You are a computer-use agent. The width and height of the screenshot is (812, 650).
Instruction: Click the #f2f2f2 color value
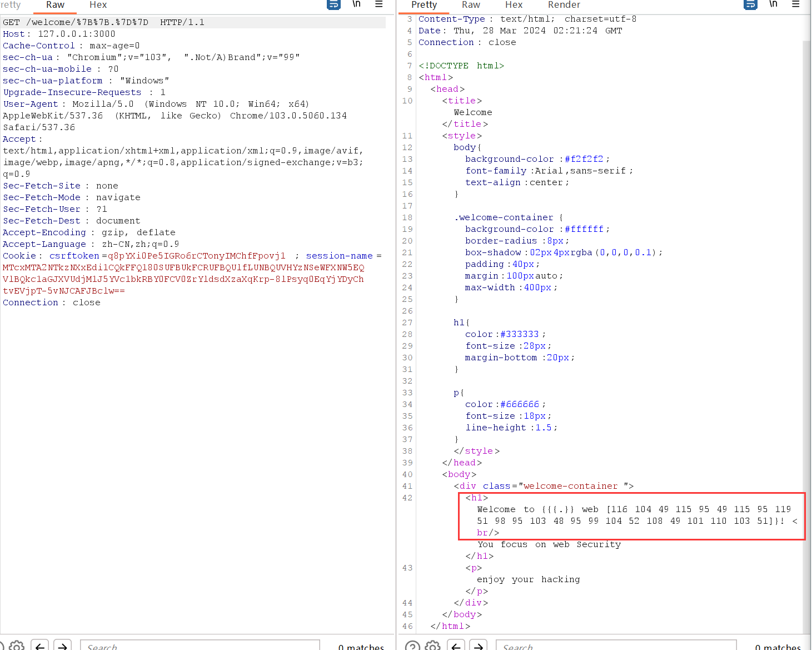coord(584,159)
